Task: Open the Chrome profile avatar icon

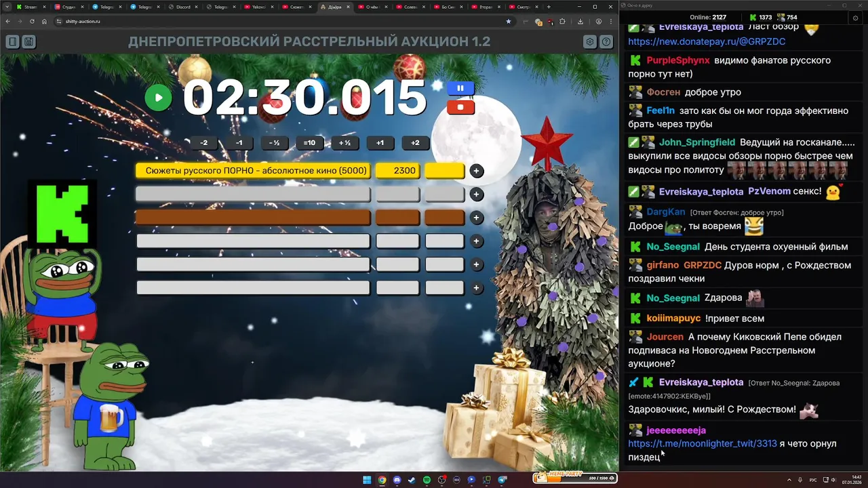Action: point(598,21)
